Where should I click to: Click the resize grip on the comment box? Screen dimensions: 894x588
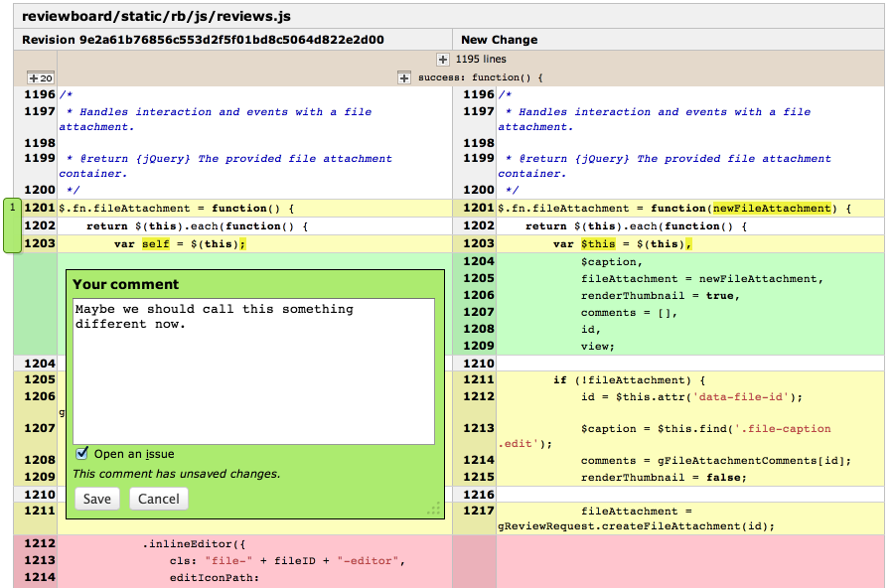(434, 510)
